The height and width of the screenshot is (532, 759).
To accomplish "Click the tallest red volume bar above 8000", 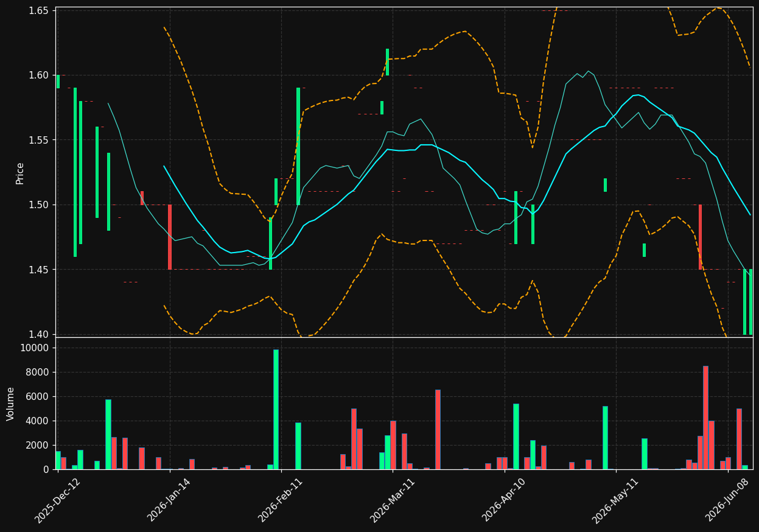I will point(705,418).
